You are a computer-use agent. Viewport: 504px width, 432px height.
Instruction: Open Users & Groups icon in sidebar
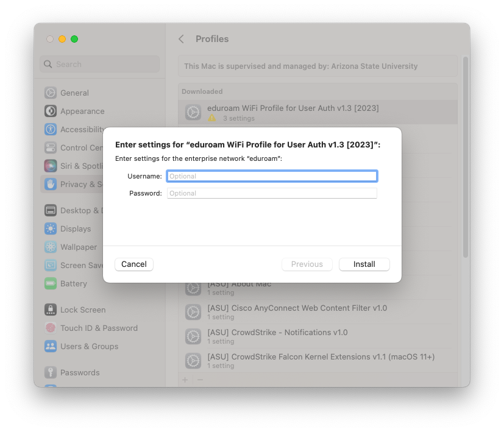[51, 347]
